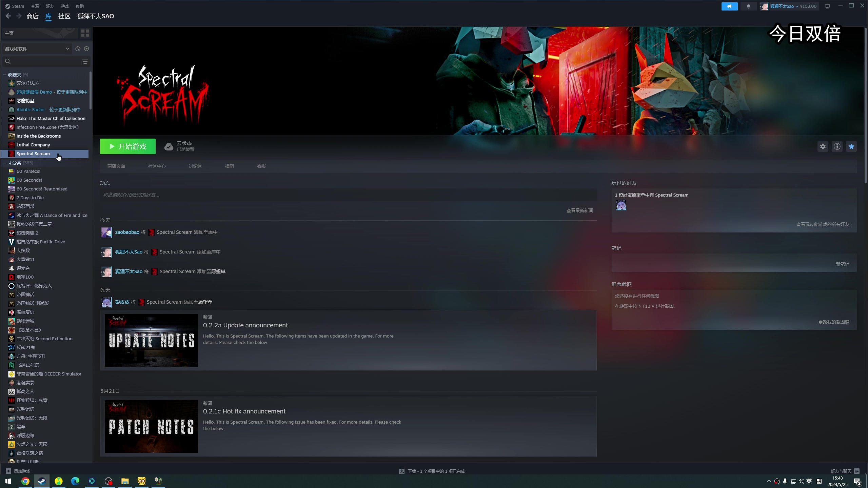Click 更改我的截图键 link
Image resolution: width=868 pixels, height=488 pixels.
coord(834,322)
